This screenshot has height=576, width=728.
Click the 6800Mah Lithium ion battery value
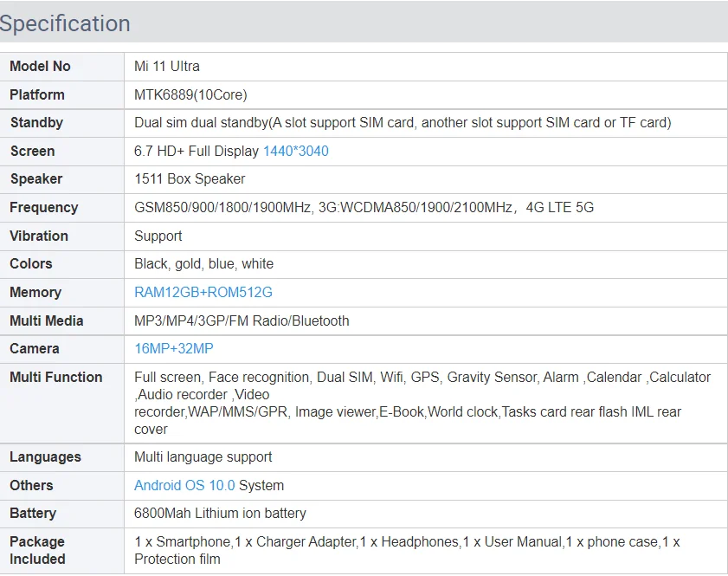coord(220,514)
